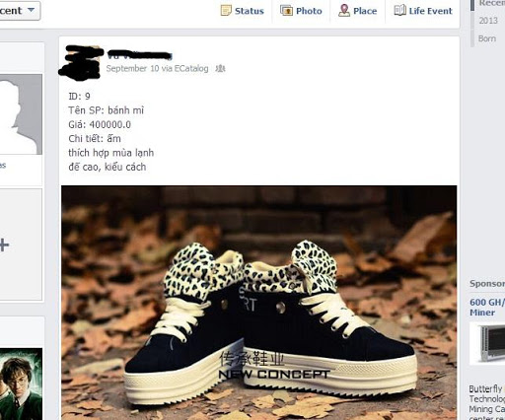Select the Photo tab label
Viewport: 505px width, 420px height.
(x=309, y=11)
